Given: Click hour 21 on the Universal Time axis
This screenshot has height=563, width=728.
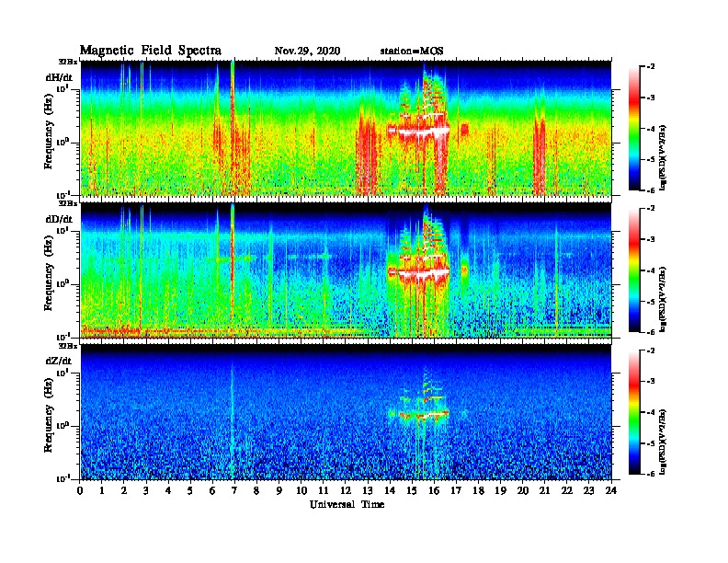Looking at the screenshot, I should [544, 491].
